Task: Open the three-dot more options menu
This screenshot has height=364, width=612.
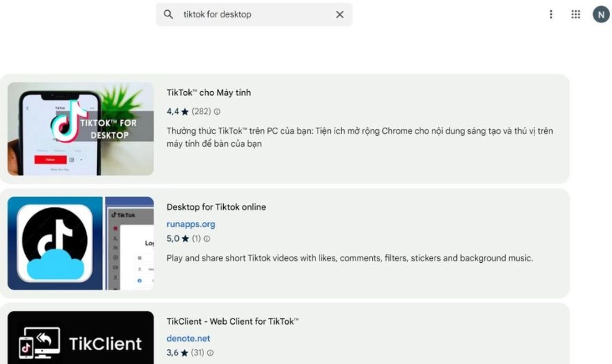Action: (x=551, y=14)
